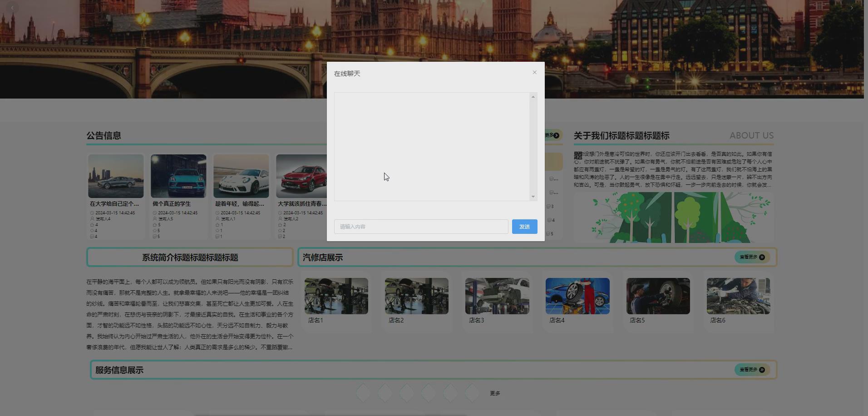Click the comment icon below 在大学给自己定个 card
Screen dimensions: 868x416
91,236
